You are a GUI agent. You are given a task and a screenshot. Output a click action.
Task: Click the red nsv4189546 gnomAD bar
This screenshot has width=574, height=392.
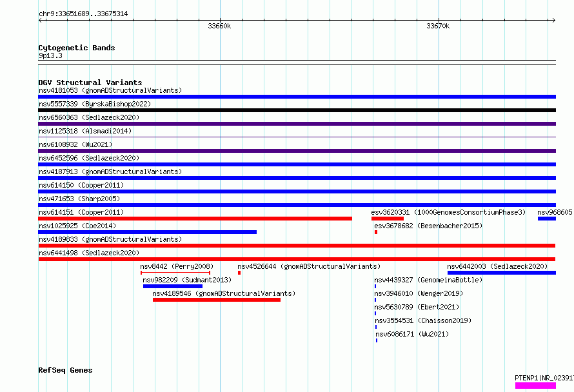[217, 300]
